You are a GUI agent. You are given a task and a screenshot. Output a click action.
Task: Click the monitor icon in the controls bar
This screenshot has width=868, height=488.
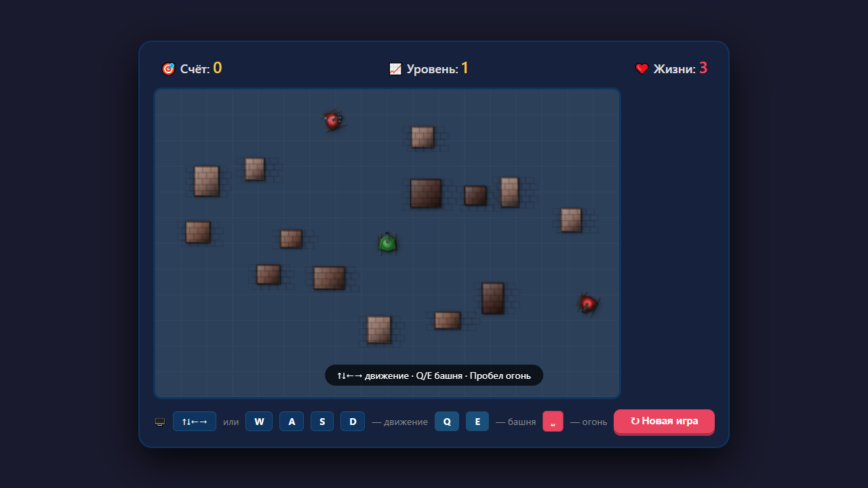[x=160, y=422]
